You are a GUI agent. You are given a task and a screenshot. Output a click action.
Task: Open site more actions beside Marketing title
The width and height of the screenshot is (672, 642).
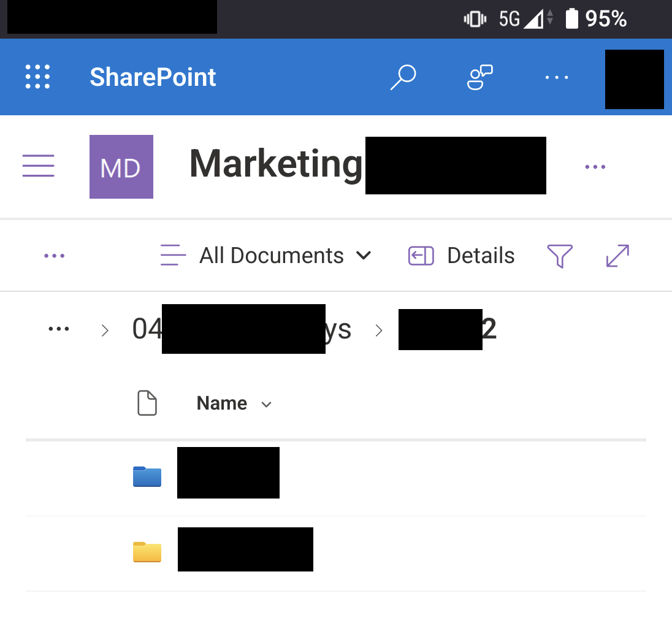pos(595,167)
